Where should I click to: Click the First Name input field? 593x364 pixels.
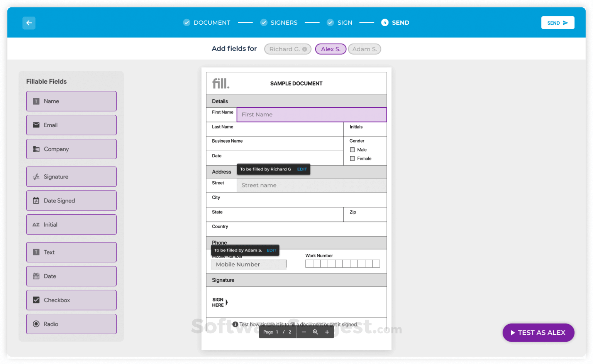312,115
